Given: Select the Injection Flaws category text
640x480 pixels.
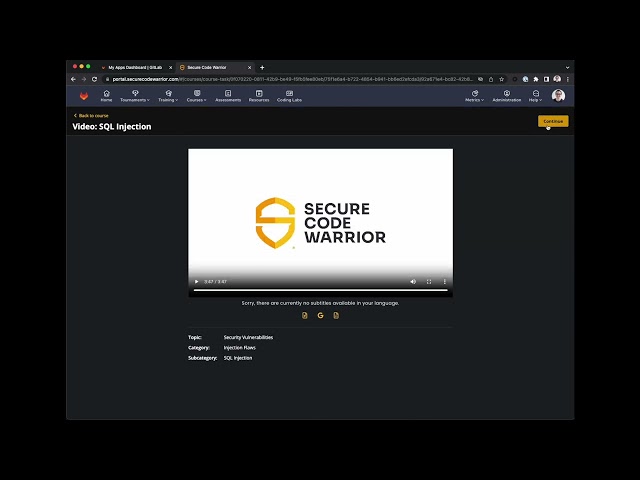Looking at the screenshot, I should click(240, 348).
